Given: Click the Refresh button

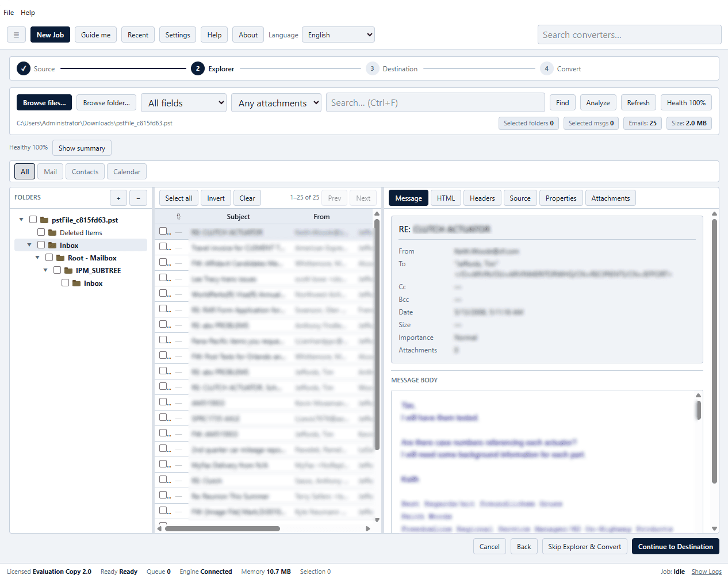Looking at the screenshot, I should pyautogui.click(x=638, y=103).
